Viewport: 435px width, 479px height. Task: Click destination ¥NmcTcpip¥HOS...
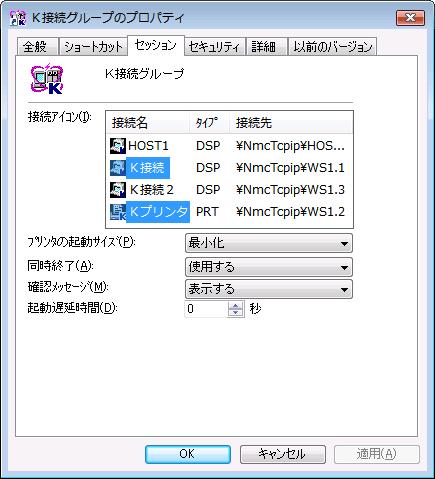290,146
